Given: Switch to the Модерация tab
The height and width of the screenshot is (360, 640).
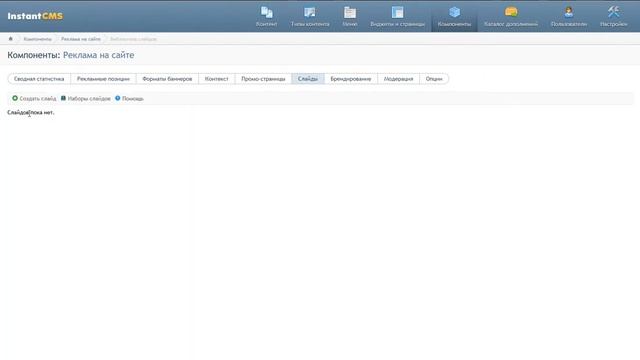Looking at the screenshot, I should tap(399, 79).
